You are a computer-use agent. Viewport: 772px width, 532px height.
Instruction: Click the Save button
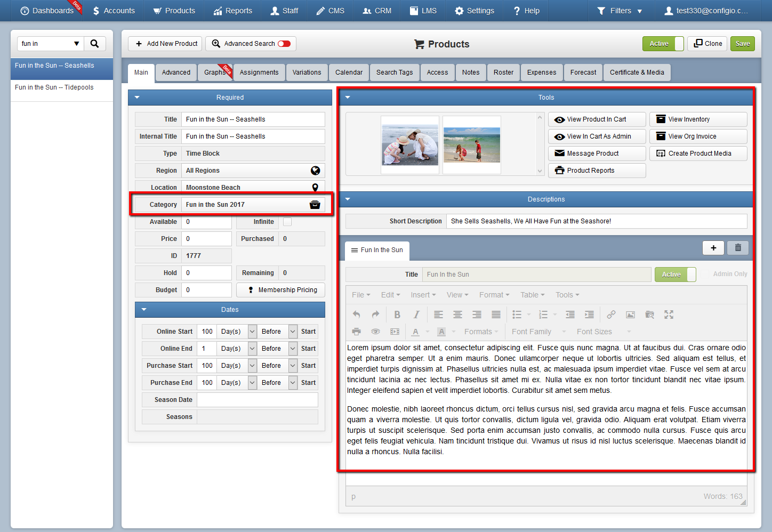[743, 44]
